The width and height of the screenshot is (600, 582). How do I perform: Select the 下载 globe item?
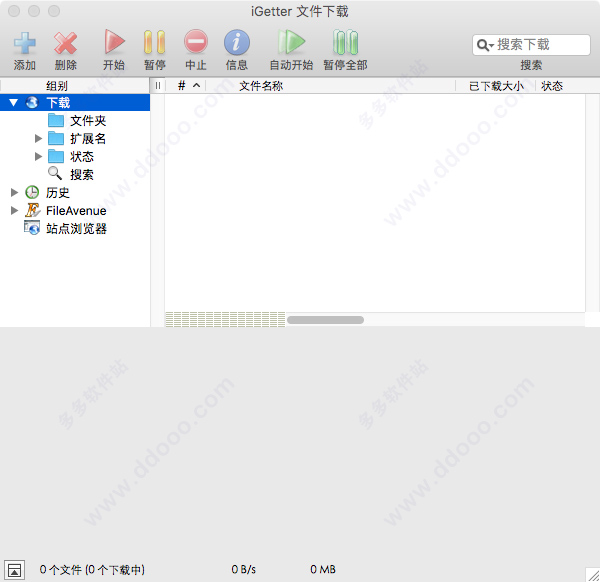coord(75,103)
